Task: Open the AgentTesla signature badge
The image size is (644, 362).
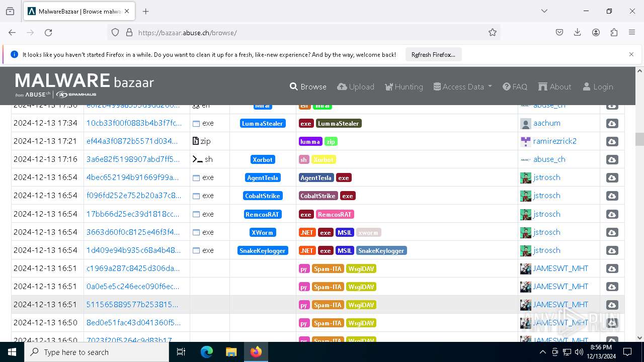Action: [263, 177]
